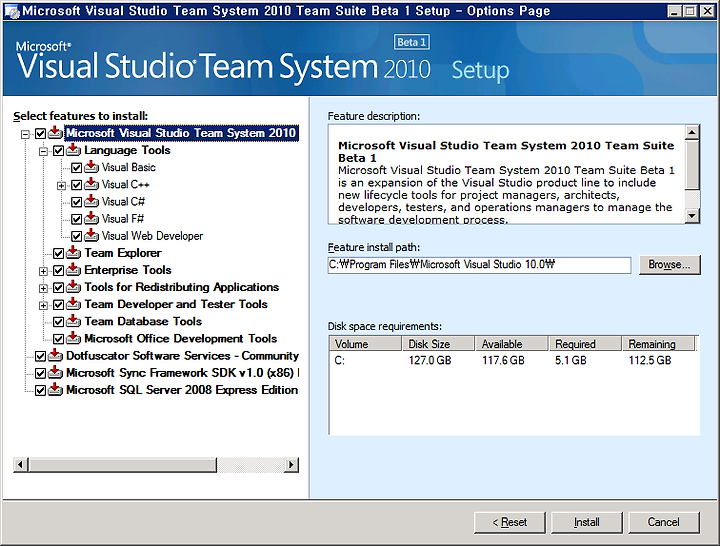Click install icon next to Enterprise Tools

point(73,270)
